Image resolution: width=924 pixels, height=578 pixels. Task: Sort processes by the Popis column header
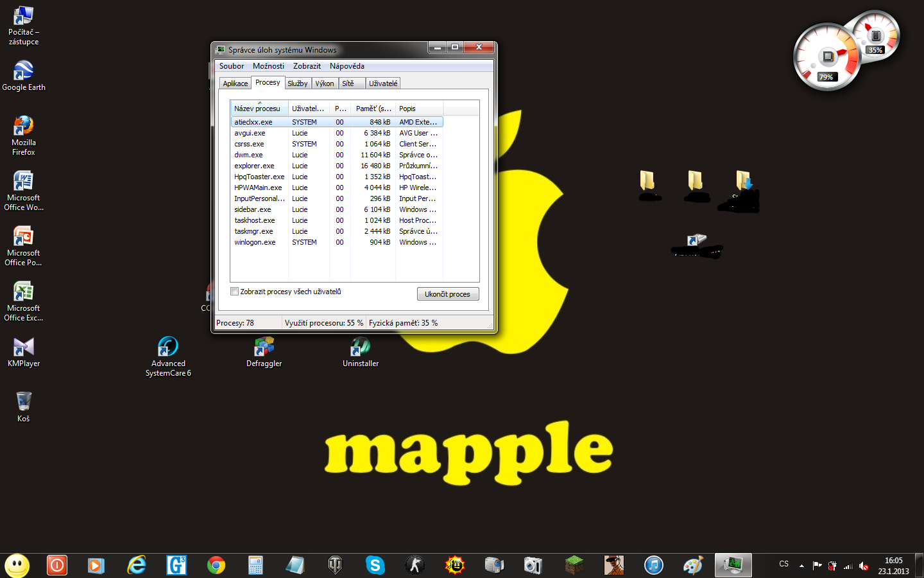click(419, 109)
